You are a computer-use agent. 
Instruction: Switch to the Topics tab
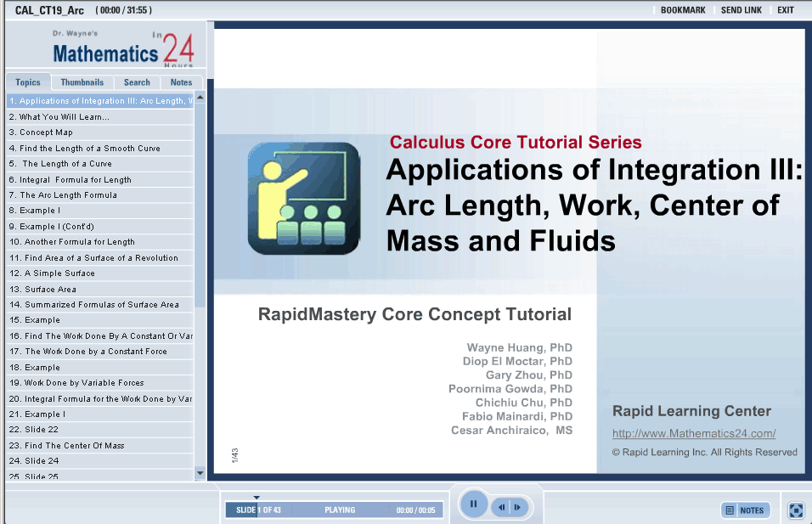(28, 82)
